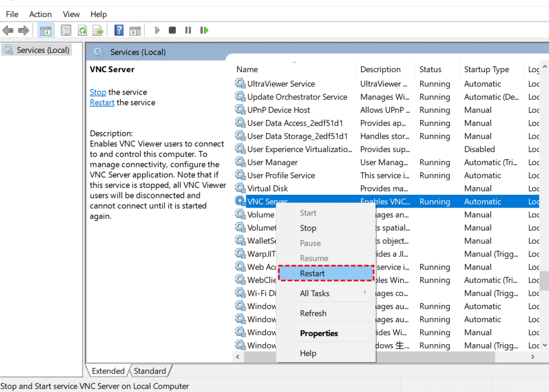
Task: Select the UltraViewer Service row
Action: [387, 84]
